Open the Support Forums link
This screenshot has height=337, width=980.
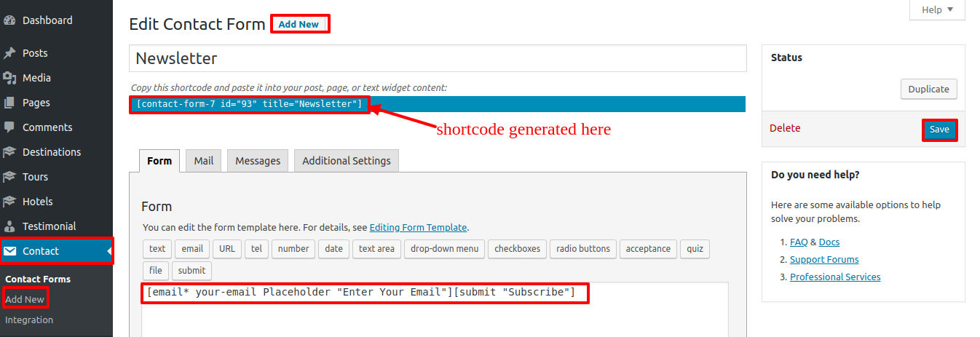click(824, 260)
